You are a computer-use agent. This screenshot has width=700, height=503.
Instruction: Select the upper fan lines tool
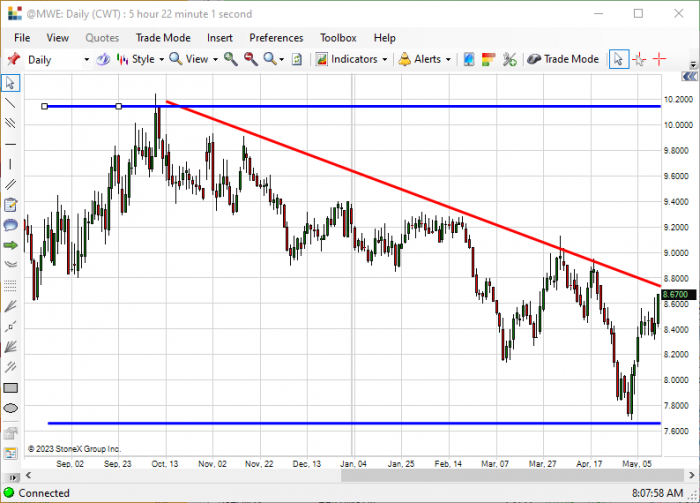tap(10, 306)
